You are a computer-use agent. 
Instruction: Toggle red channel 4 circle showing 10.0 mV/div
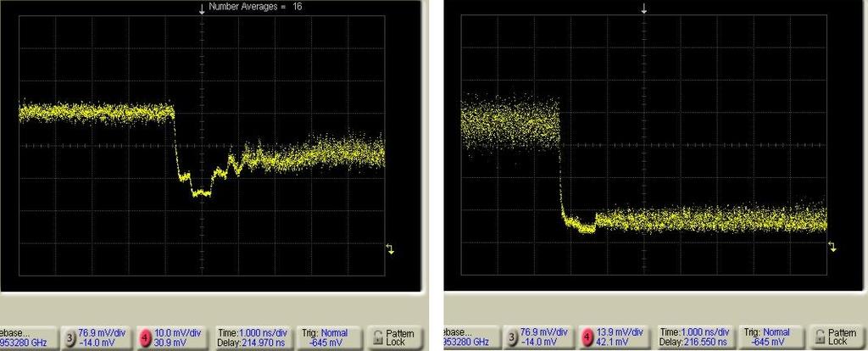[146, 337]
